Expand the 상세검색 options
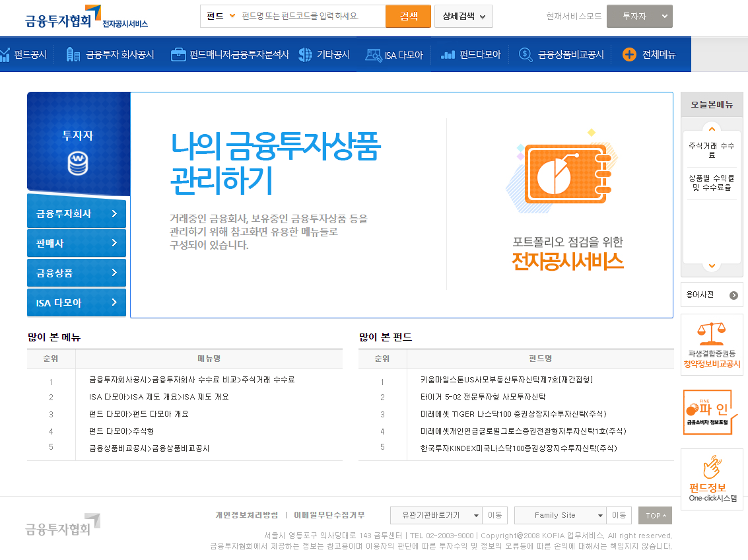The width and height of the screenshot is (748, 560). point(463,17)
